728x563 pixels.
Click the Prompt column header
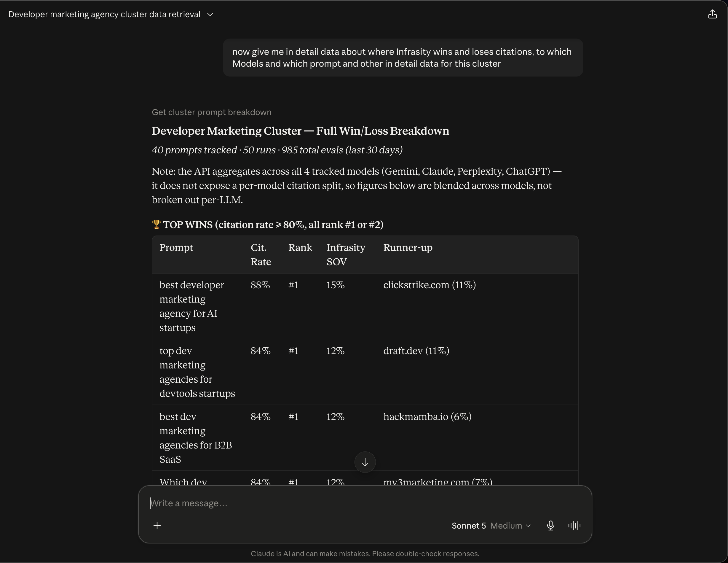click(176, 247)
